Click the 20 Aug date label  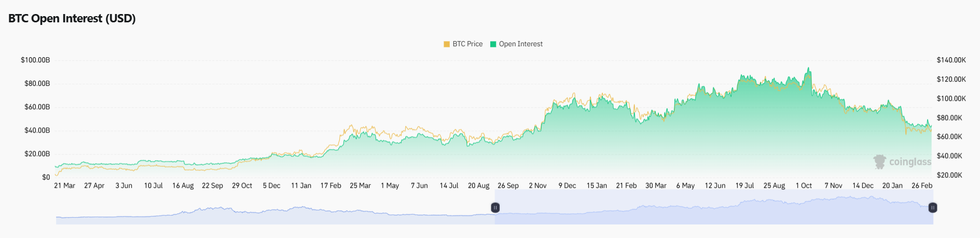pyautogui.click(x=479, y=186)
